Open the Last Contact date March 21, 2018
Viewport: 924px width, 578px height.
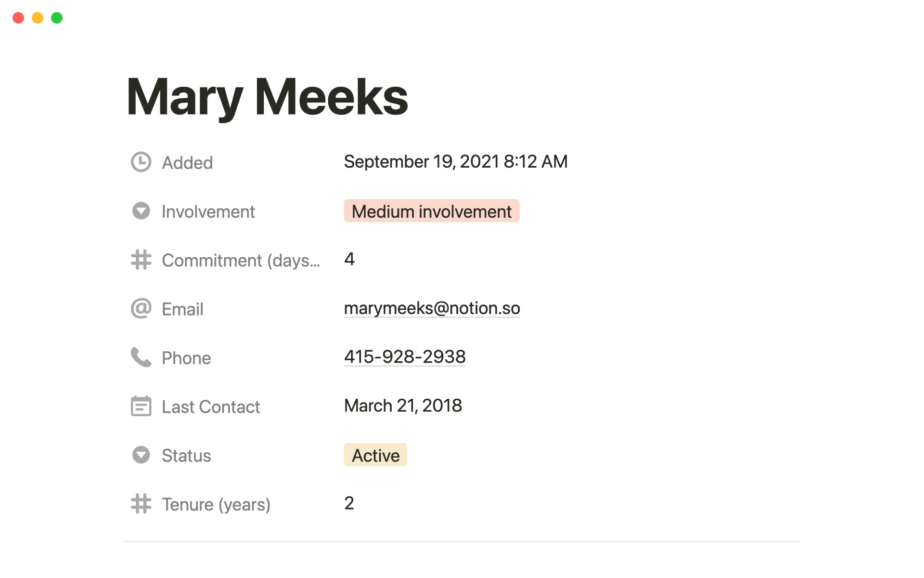tap(403, 406)
